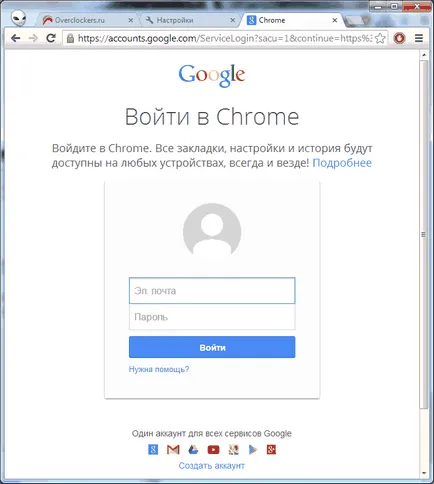434x484 pixels.
Task: Click the Google+ service icon
Action: [271, 450]
